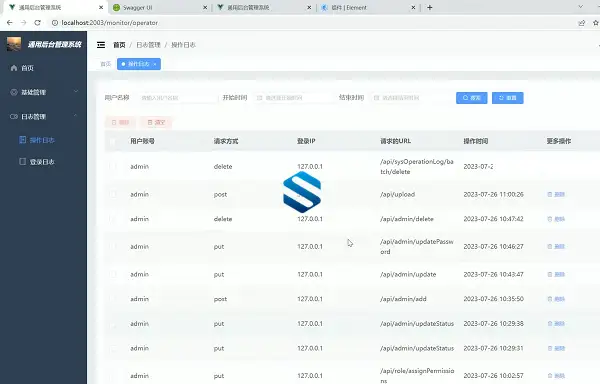Click the 请求方式 column header
Image resolution: width=600 pixels, height=384 pixels.
[226, 141]
